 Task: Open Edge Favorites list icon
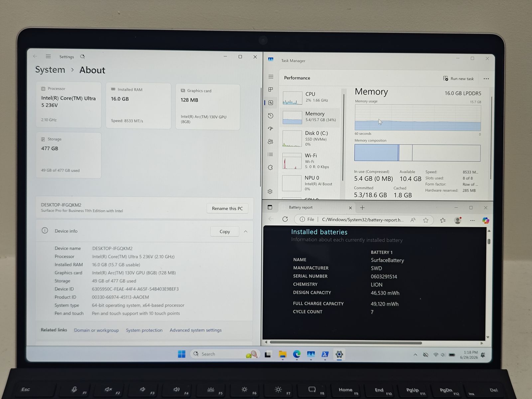click(443, 220)
